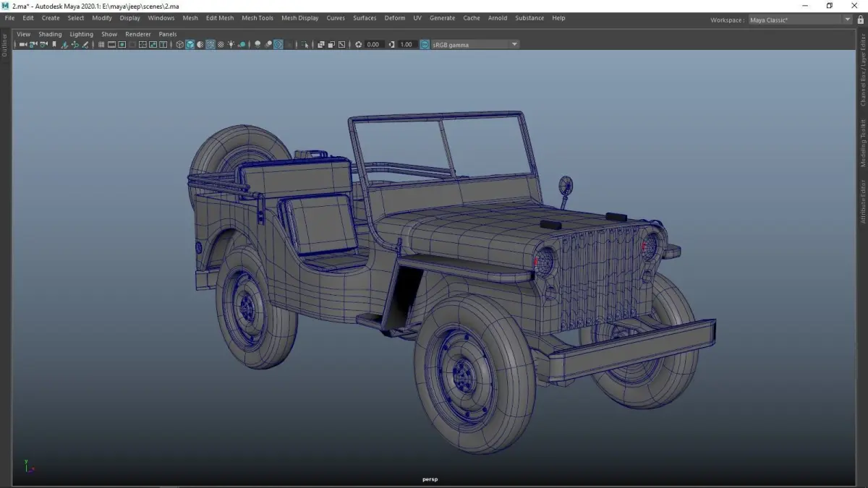The image size is (868, 488).
Task: Toggle the viewport Grid icon
Action: tap(101, 44)
